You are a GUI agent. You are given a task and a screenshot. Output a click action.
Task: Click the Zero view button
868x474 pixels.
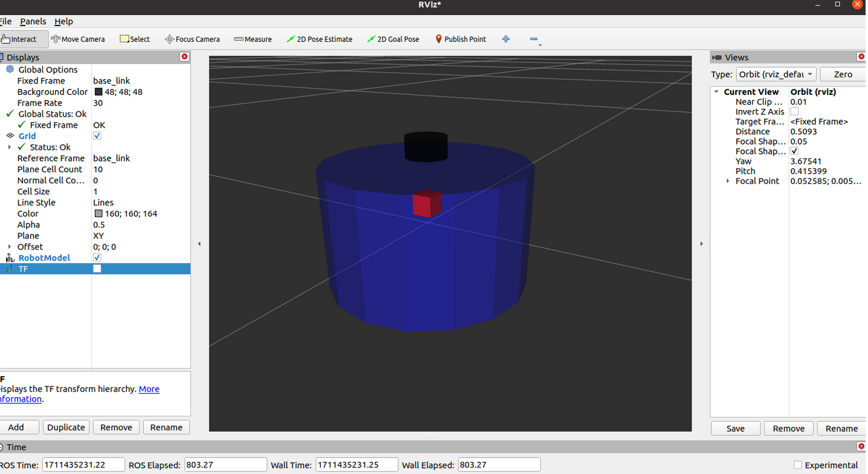tap(843, 74)
